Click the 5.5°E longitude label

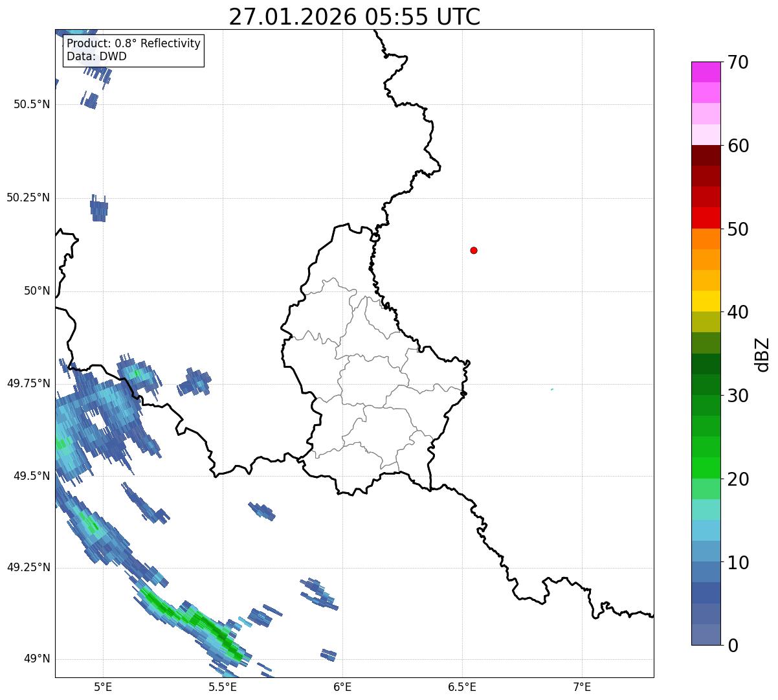pyautogui.click(x=223, y=686)
